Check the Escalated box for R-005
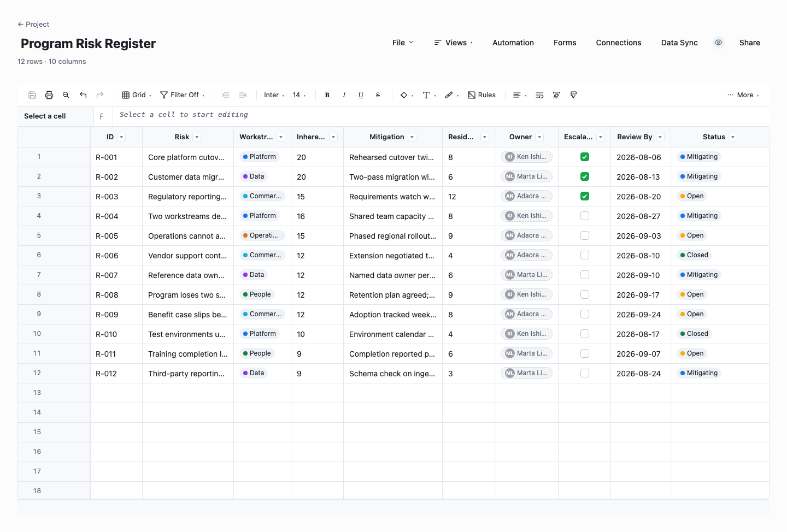Screen dimensions: 787x532 coord(585,235)
